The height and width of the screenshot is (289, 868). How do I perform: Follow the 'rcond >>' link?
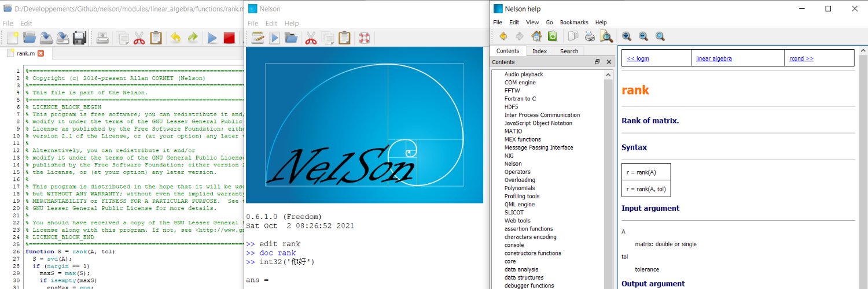click(801, 58)
